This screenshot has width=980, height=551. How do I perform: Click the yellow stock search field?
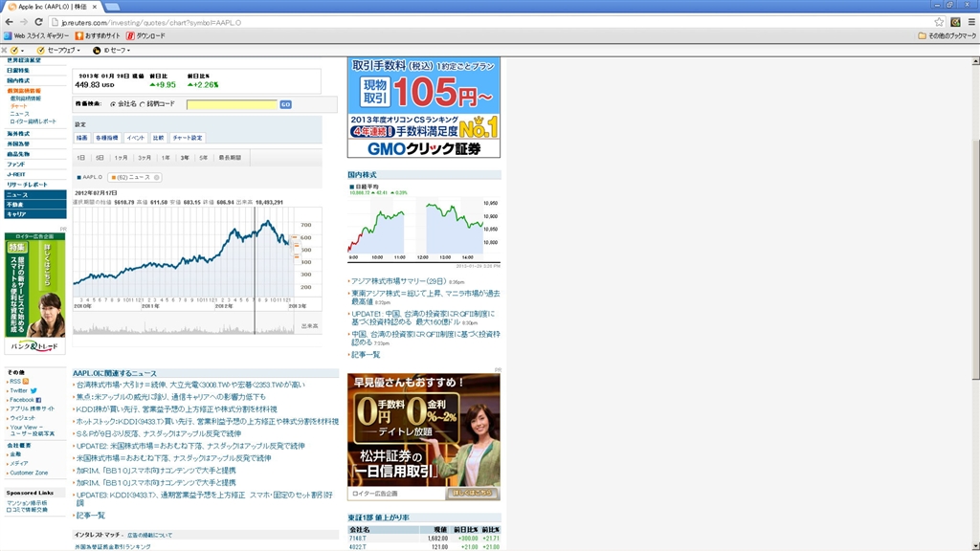(232, 104)
